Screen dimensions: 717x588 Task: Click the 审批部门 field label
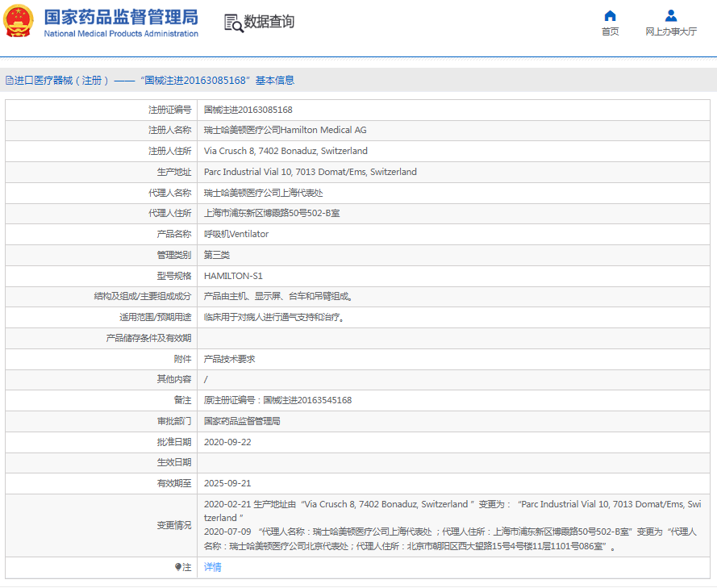point(174,421)
